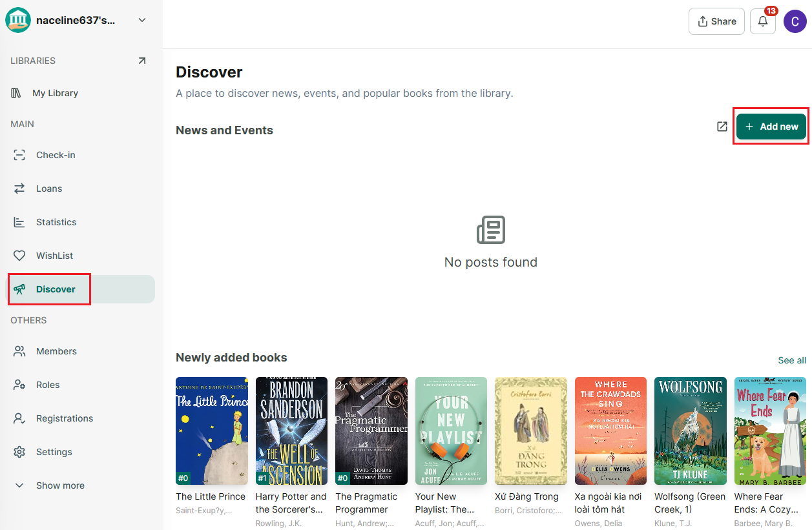This screenshot has height=530, width=812.
Task: Open News and Events in new window icon
Action: point(722,127)
